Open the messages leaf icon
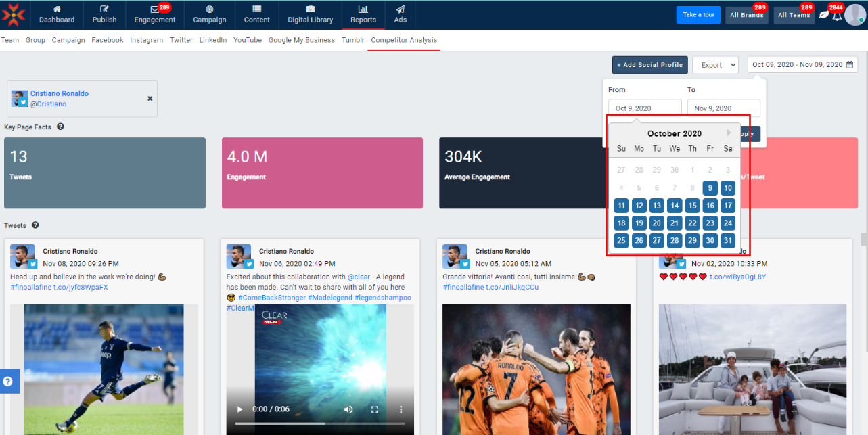Viewport: 868px width, 435px height. [x=823, y=15]
